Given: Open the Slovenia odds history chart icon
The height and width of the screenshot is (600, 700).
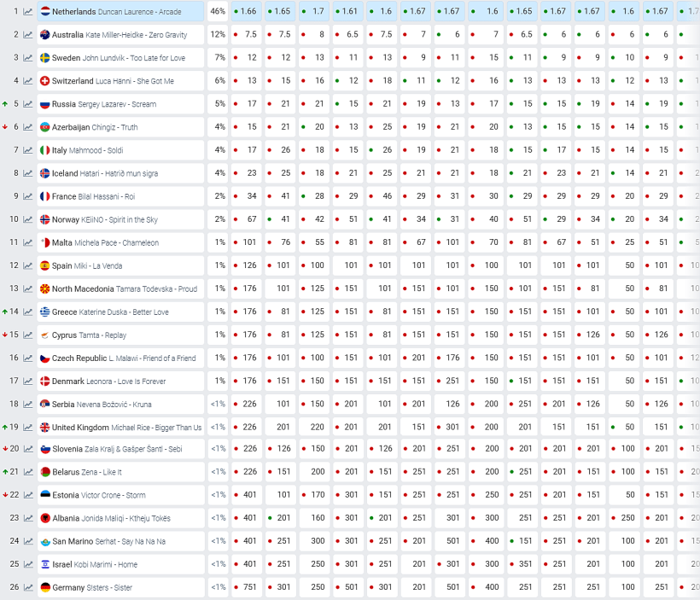Looking at the screenshot, I should [27, 449].
